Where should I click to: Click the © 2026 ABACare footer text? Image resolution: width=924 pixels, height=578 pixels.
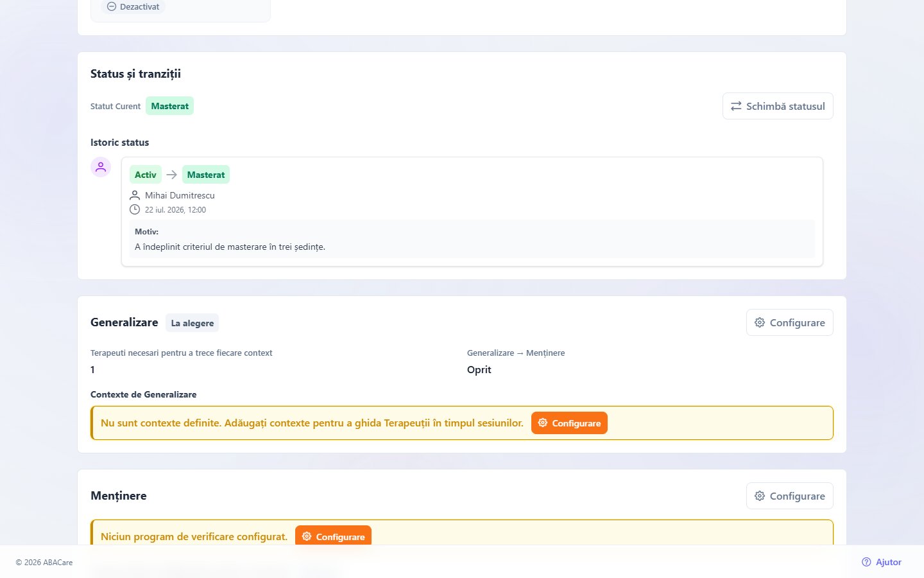(x=44, y=563)
